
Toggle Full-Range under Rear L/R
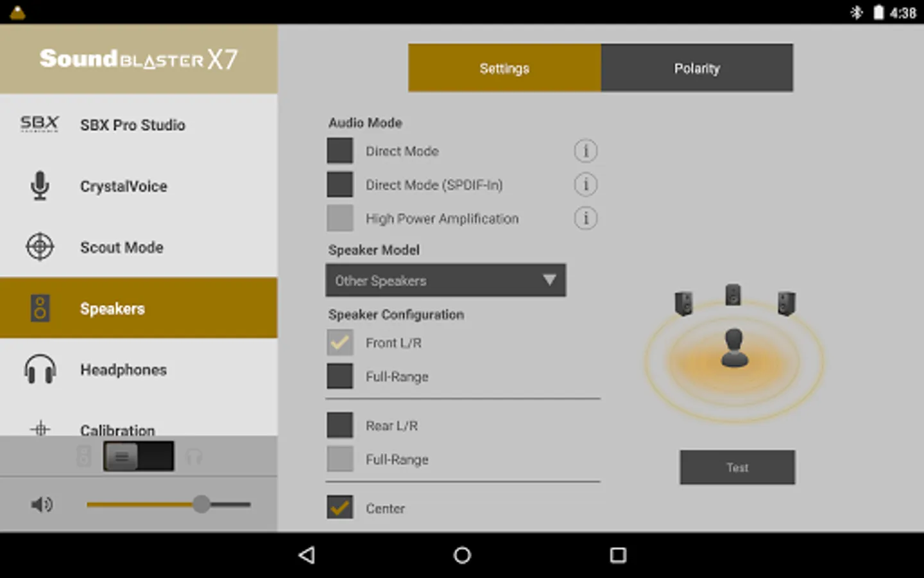point(340,459)
